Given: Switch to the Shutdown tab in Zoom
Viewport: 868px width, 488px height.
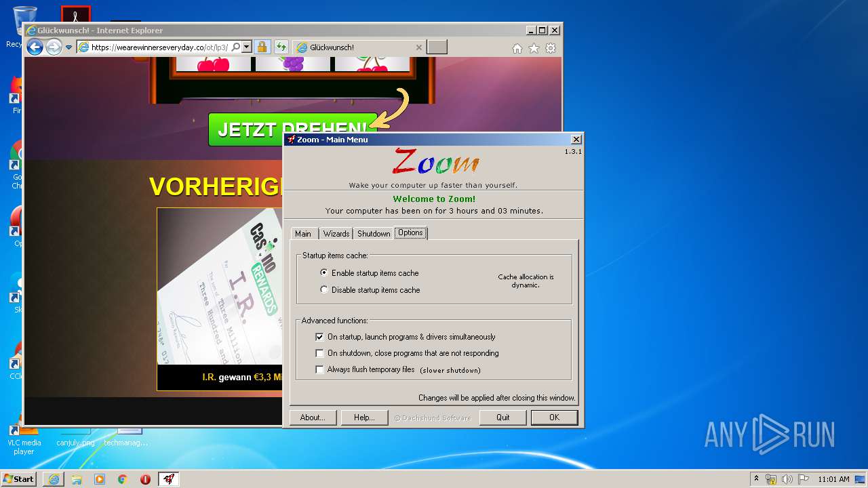Looking at the screenshot, I should pyautogui.click(x=374, y=233).
